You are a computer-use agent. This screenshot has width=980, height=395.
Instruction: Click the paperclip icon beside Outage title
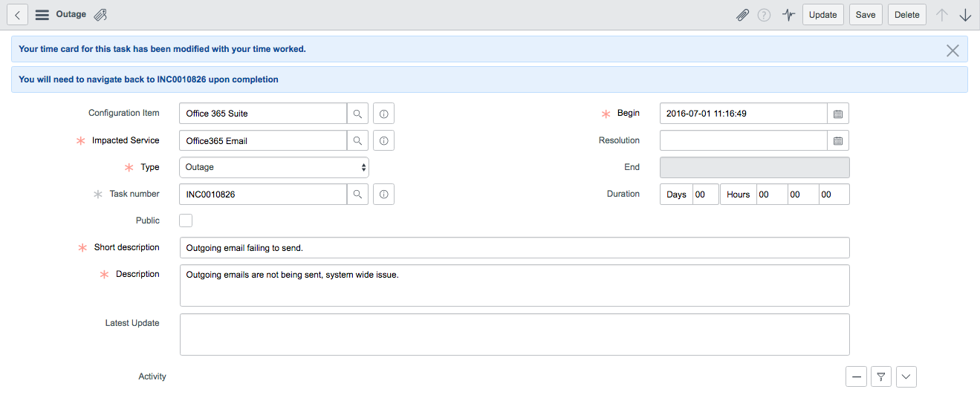click(x=100, y=15)
